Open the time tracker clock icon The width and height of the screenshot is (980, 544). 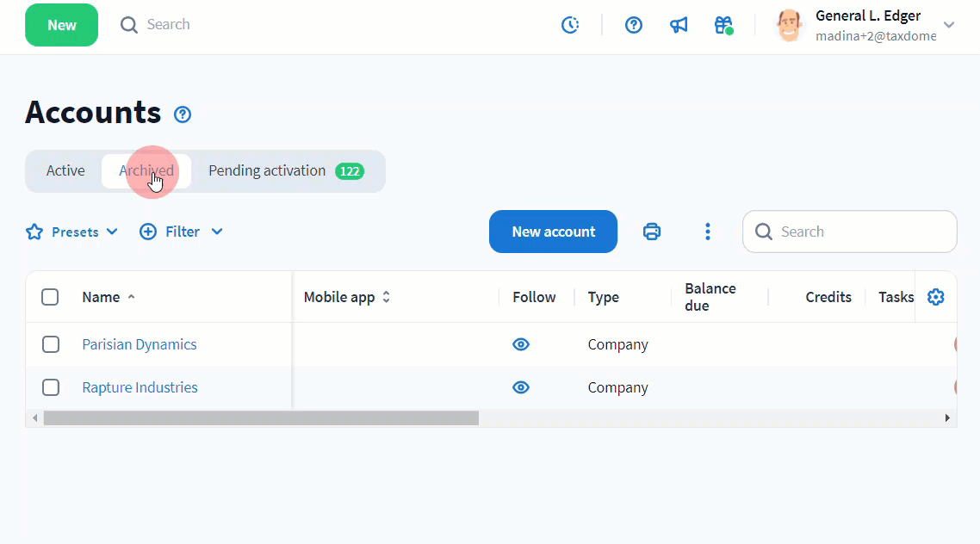pyautogui.click(x=570, y=25)
